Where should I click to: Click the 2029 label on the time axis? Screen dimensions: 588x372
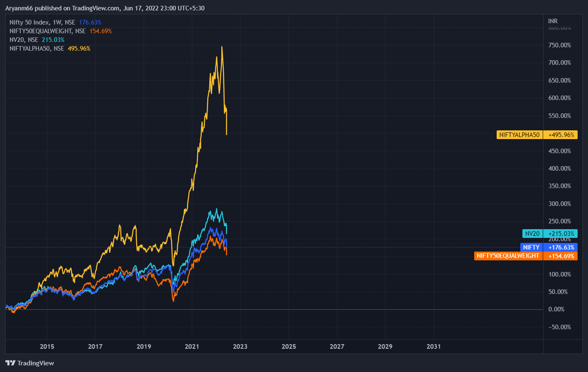click(385, 347)
